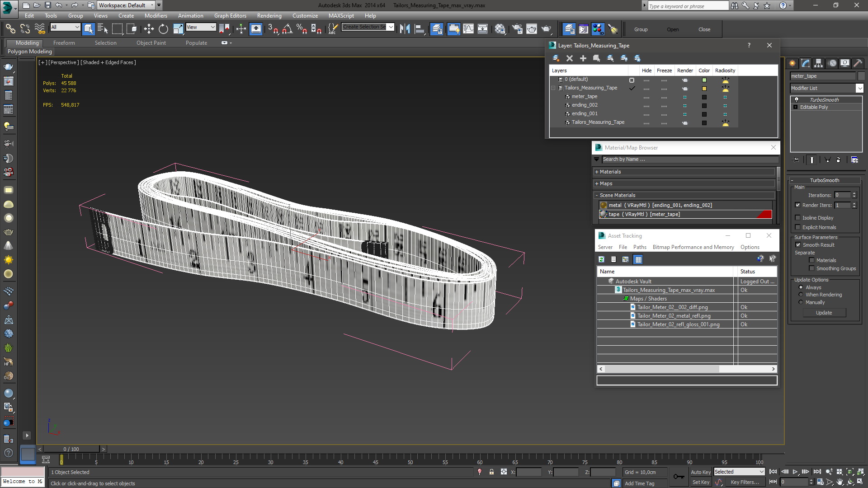Enable Smoothing Groups checkbox
The height and width of the screenshot is (488, 868).
(811, 268)
